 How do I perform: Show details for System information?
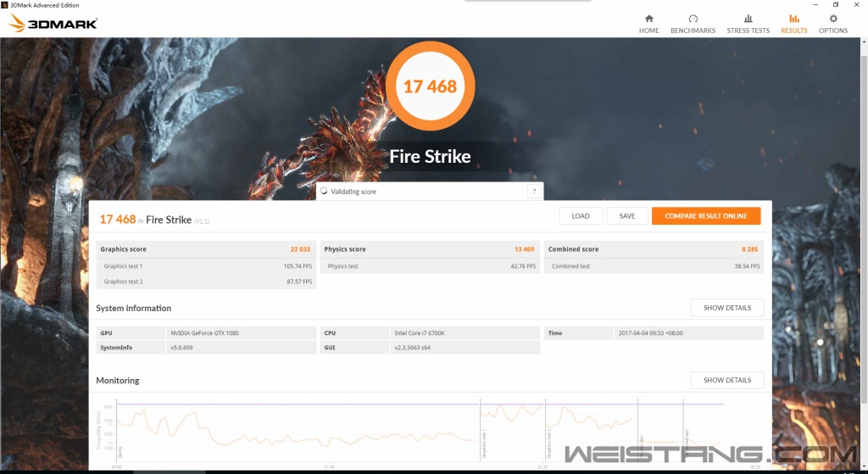(x=726, y=308)
